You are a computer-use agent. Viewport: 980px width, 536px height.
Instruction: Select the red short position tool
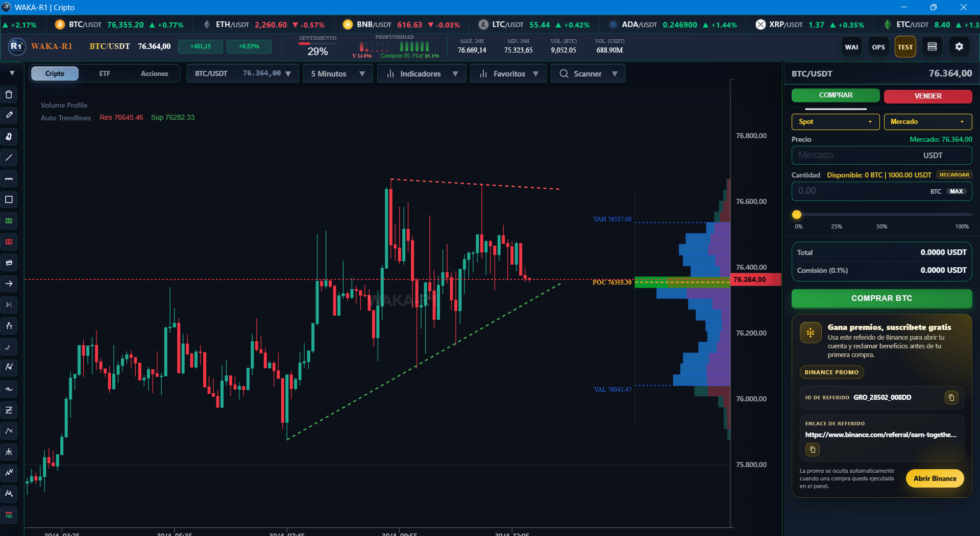tap(9, 242)
